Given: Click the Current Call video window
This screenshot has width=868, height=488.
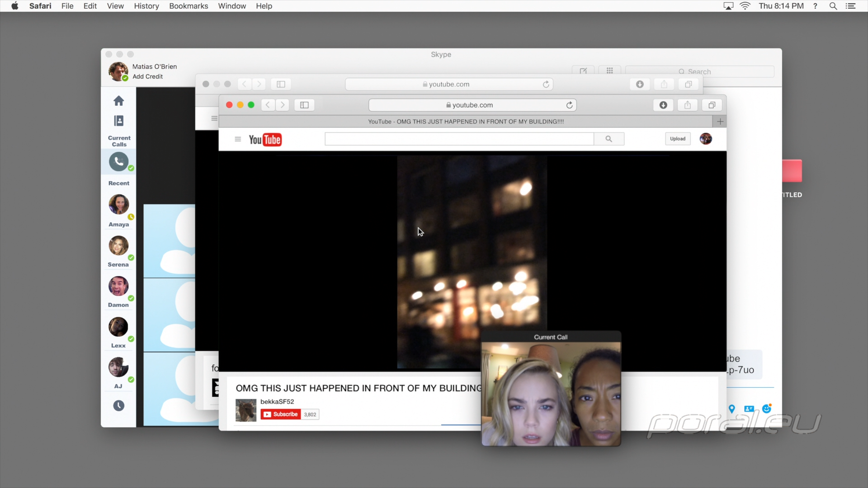Looking at the screenshot, I should (551, 389).
